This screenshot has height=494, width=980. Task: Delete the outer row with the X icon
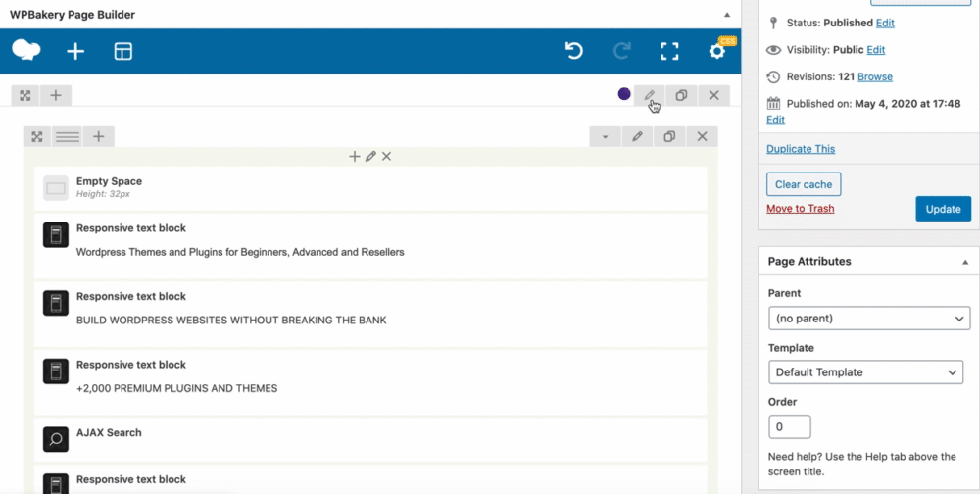(713, 95)
